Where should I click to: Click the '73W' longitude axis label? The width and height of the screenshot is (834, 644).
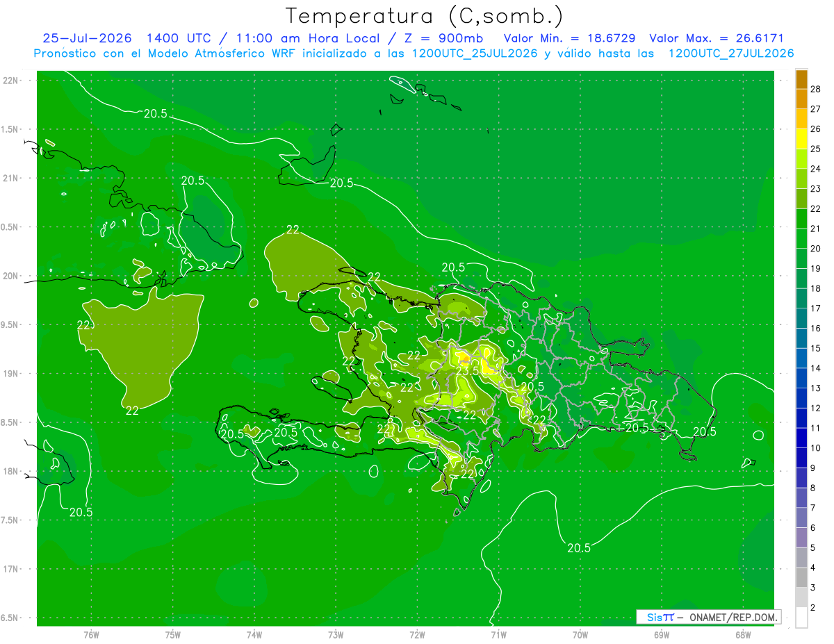pyautogui.click(x=336, y=635)
